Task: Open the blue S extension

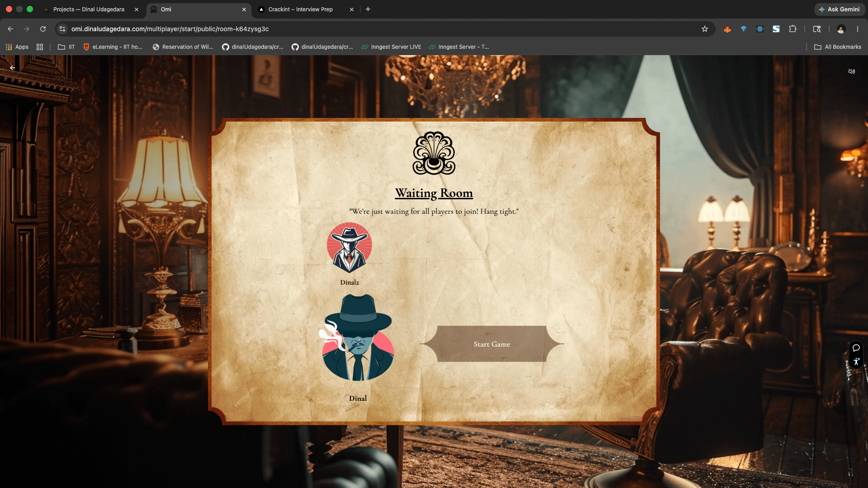Action: [776, 29]
